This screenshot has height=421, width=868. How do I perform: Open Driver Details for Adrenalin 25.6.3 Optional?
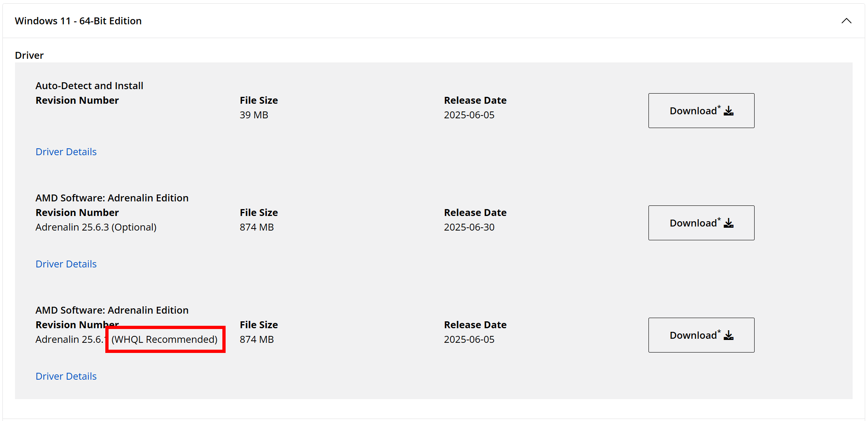coord(66,264)
